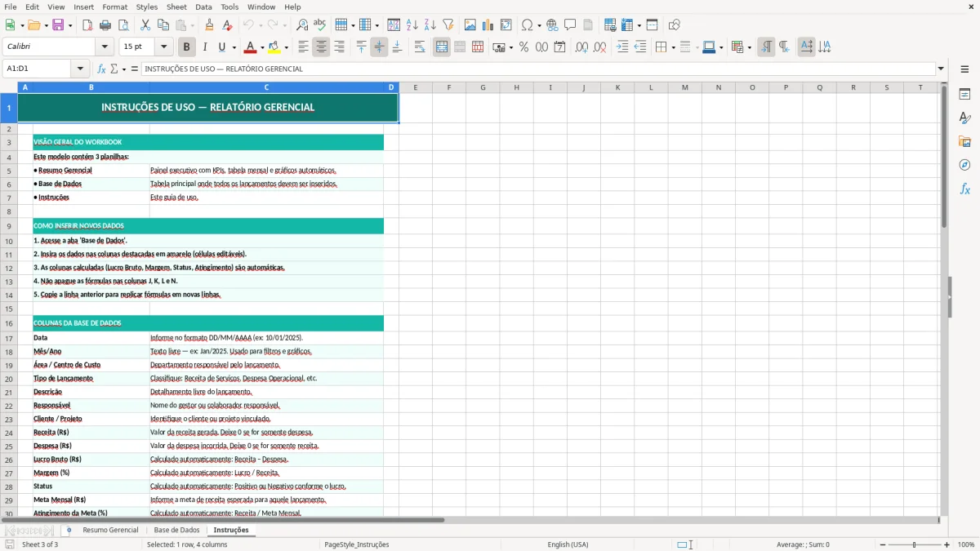
Task: Click the zoom slider in status bar
Action: tap(914, 544)
